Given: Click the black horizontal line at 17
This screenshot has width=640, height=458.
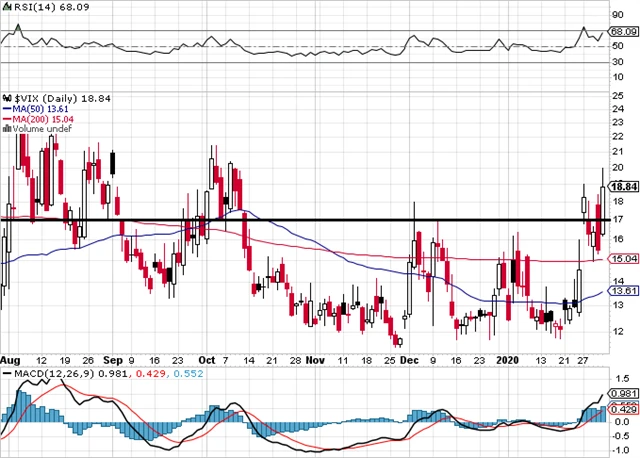Looking at the screenshot, I should click(300, 219).
